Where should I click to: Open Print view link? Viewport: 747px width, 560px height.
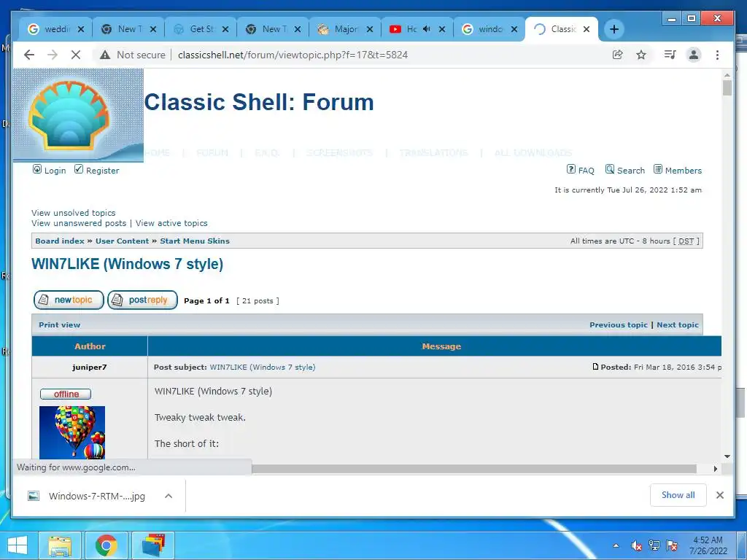click(60, 324)
